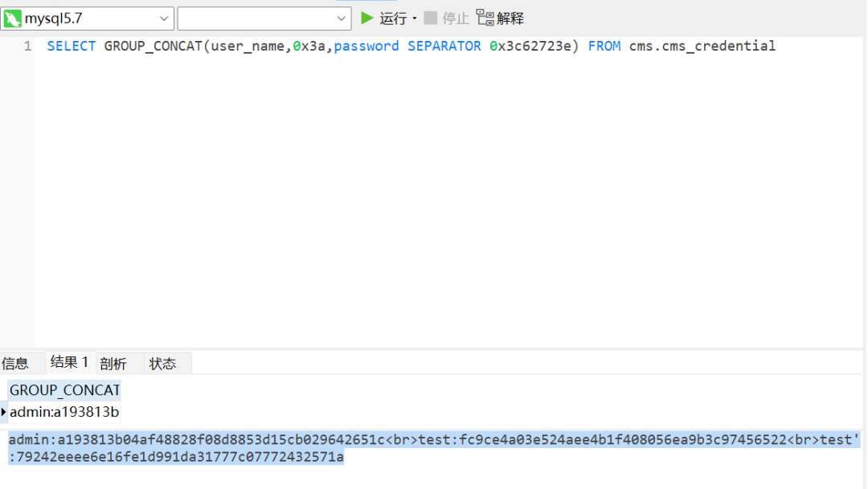
Task: Click the highlighted credential hash output text
Action: pyautogui.click(x=433, y=448)
